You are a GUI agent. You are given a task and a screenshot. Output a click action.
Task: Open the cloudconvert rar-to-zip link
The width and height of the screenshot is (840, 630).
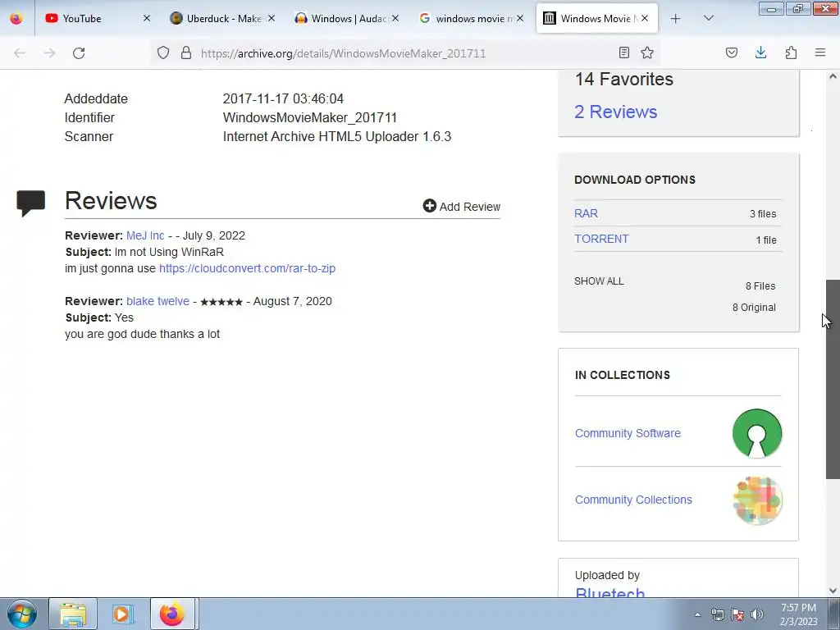coord(247,268)
